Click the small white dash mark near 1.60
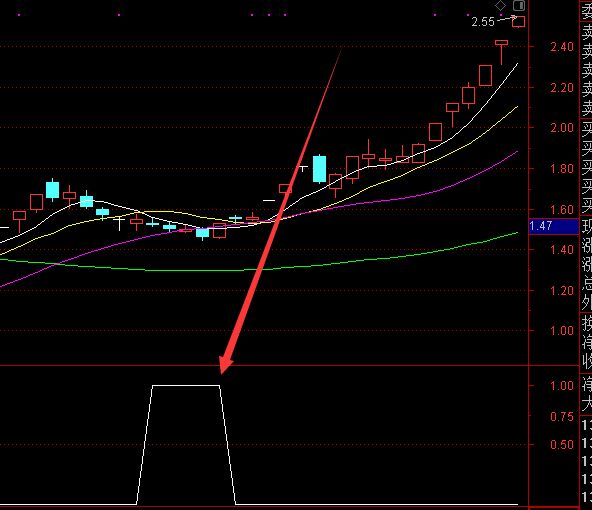The height and width of the screenshot is (510, 592). coord(269,200)
